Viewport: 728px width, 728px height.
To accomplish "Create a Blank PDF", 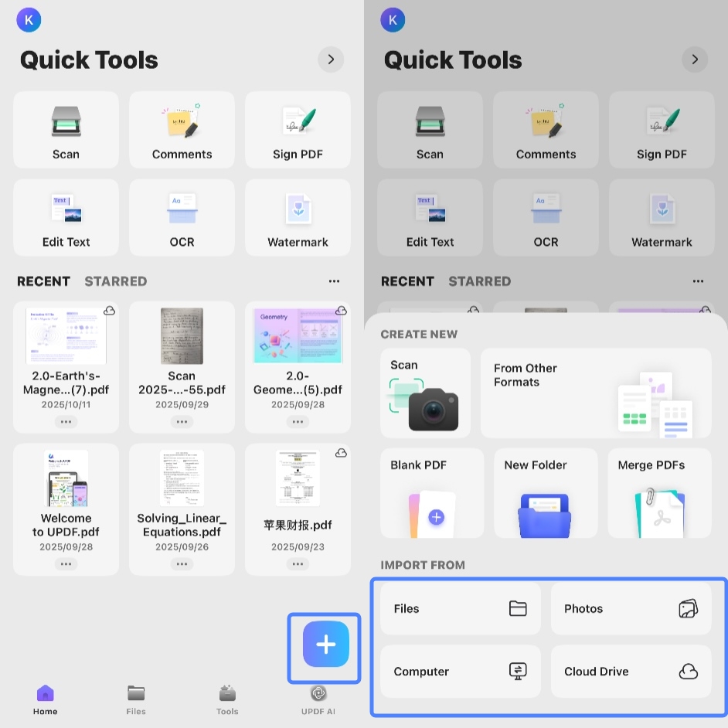I will 432,493.
